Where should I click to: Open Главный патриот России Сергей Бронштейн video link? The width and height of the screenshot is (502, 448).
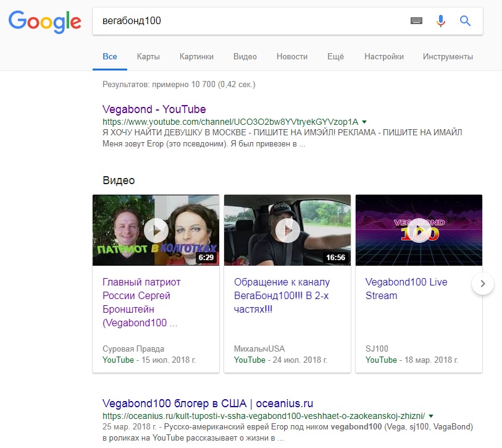click(x=141, y=303)
